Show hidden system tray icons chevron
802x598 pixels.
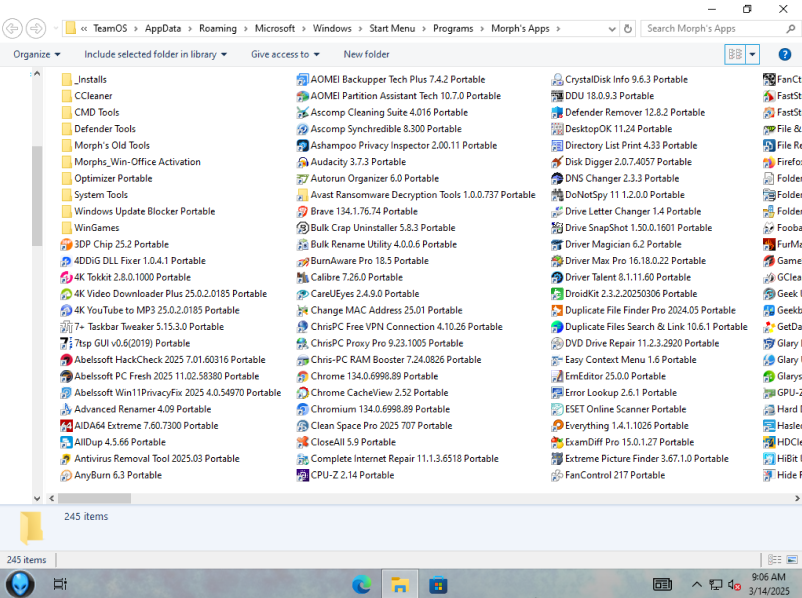[x=696, y=584]
